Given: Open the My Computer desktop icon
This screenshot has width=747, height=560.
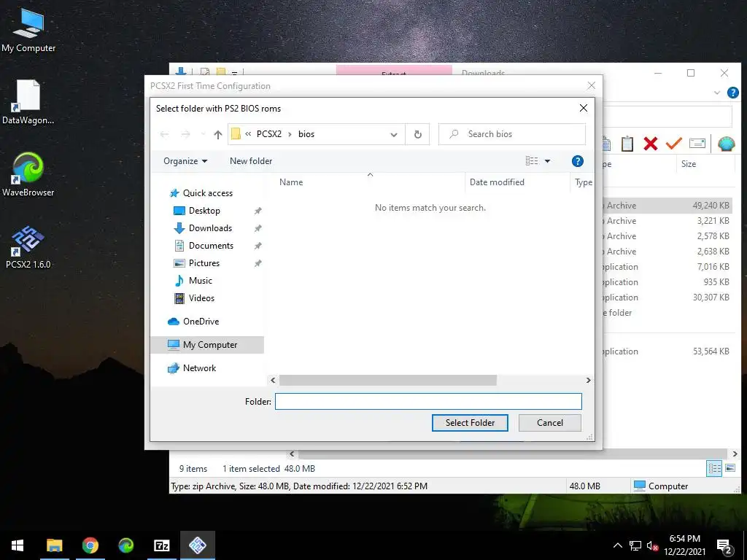Looking at the screenshot, I should tap(28, 30).
